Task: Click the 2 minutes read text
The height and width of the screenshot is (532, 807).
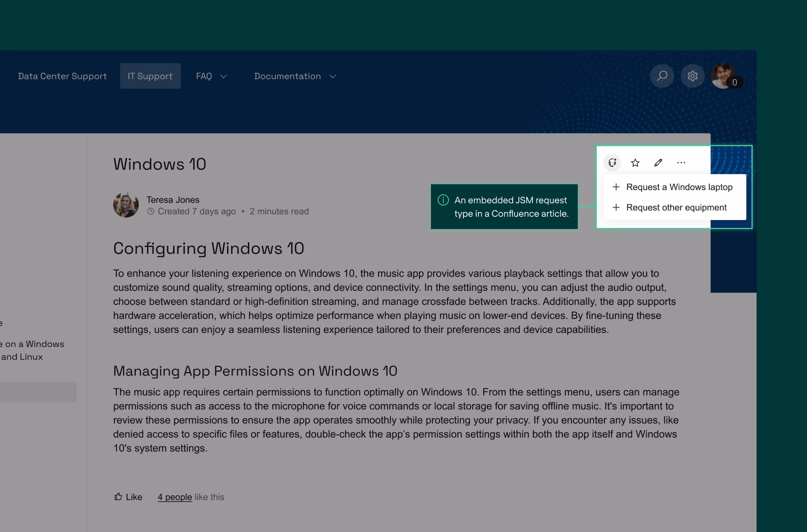Action: [279, 211]
